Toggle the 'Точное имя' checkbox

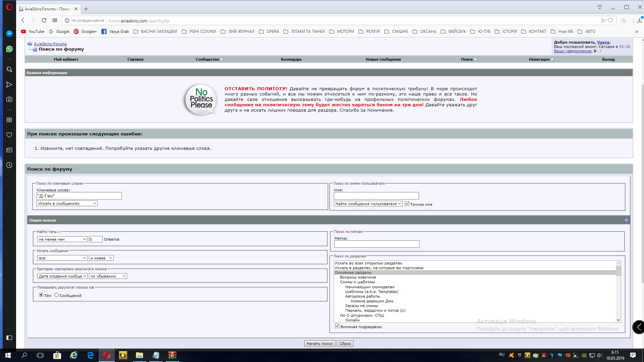click(x=407, y=204)
